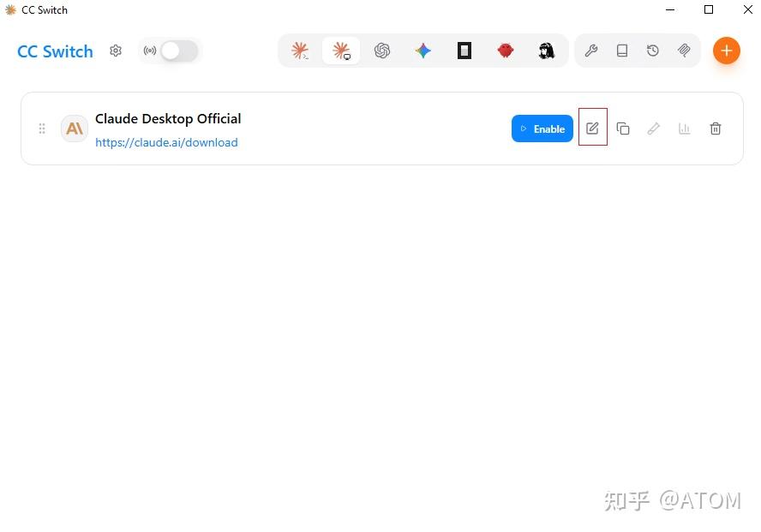
Task: Click the Anthropic logo of Claude Desktop Official
Action: pyautogui.click(x=75, y=129)
